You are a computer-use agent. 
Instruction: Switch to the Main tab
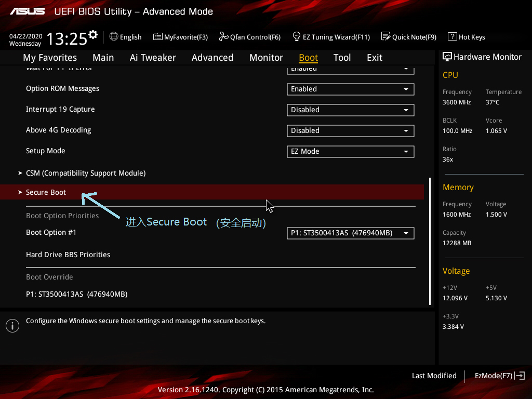click(103, 58)
